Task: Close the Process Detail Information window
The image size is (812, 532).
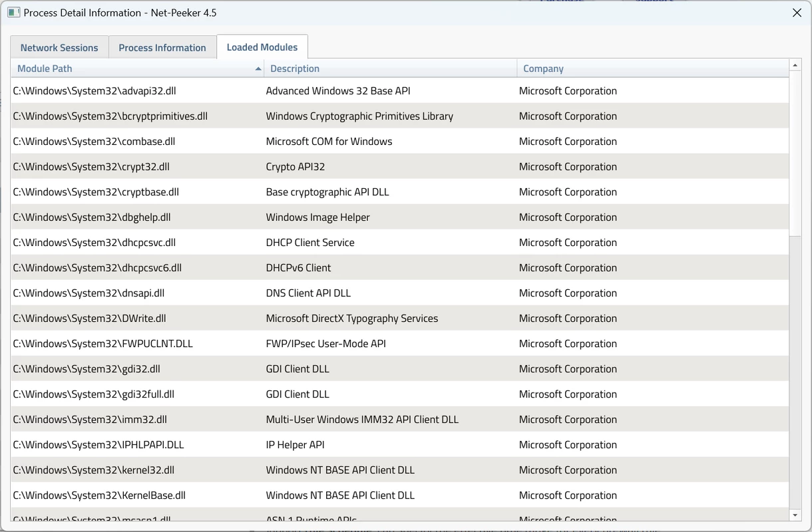Action: 797,13
